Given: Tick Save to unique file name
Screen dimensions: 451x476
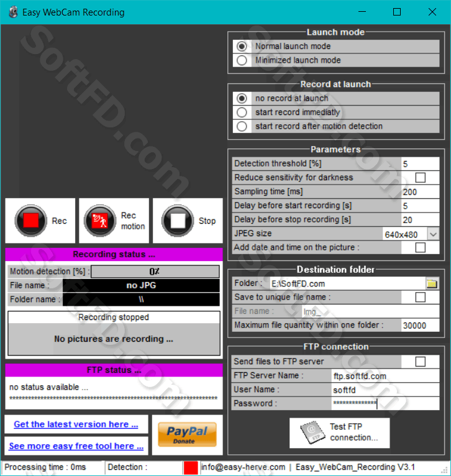Looking at the screenshot, I should tap(421, 297).
